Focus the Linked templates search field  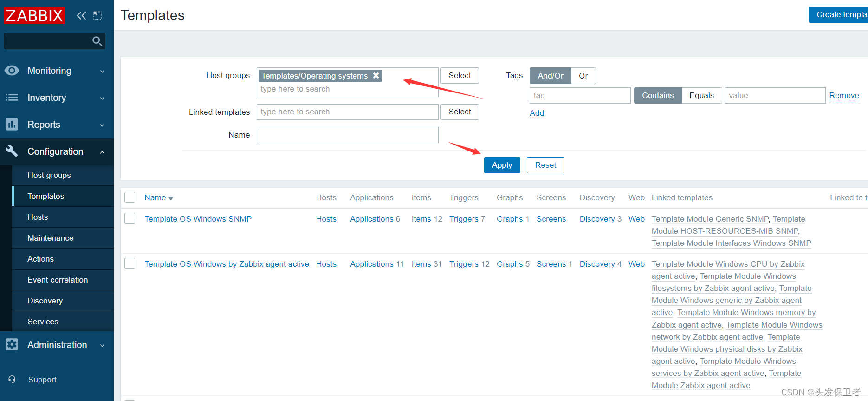click(347, 112)
